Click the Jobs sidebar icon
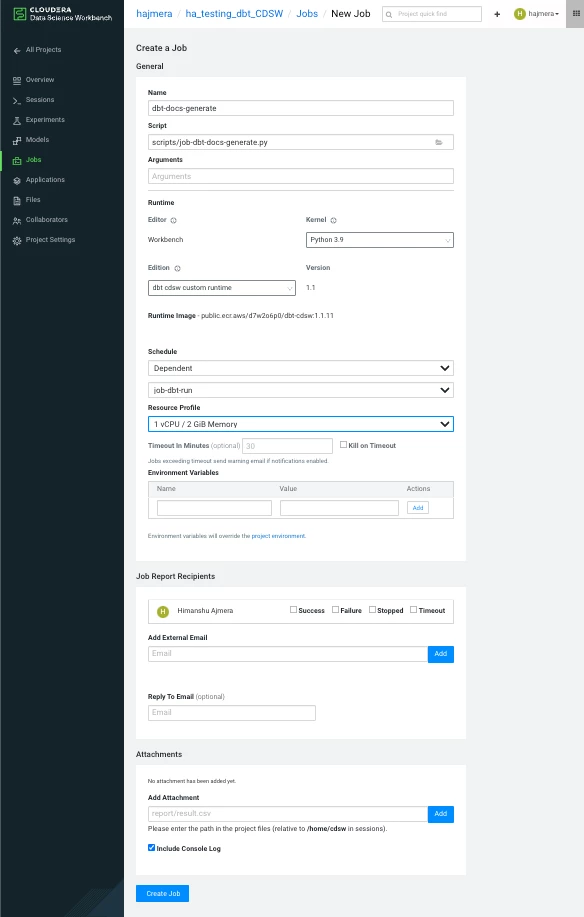The height and width of the screenshot is (917, 584). coord(17,160)
